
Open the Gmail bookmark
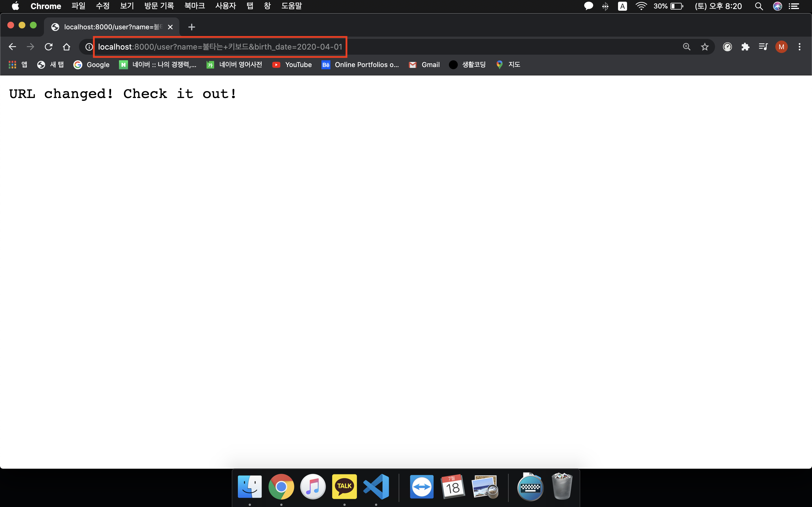(x=424, y=65)
